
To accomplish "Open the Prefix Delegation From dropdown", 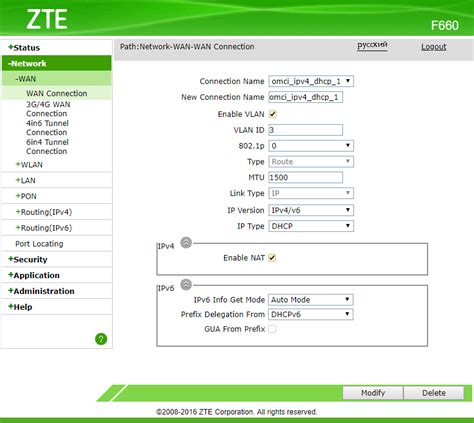I will 311,314.
